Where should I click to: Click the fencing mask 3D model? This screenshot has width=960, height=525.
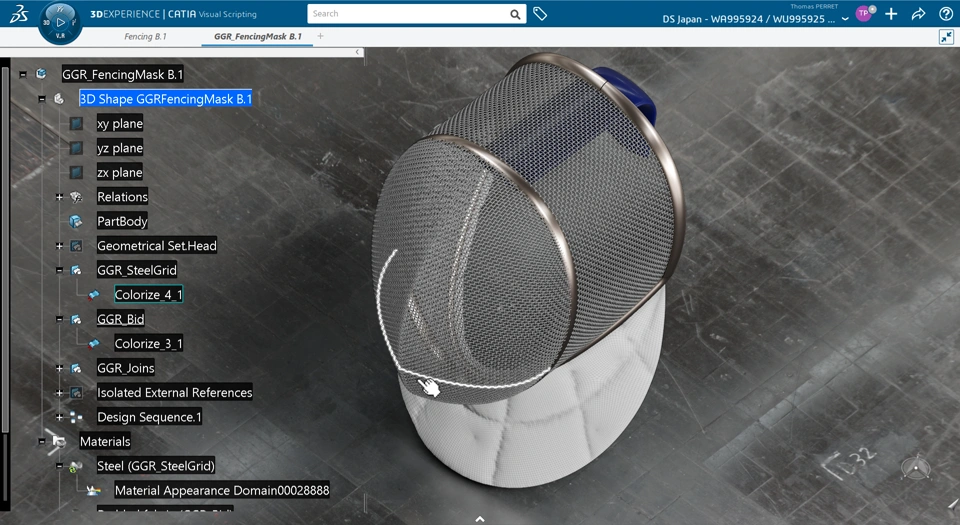coord(527,269)
